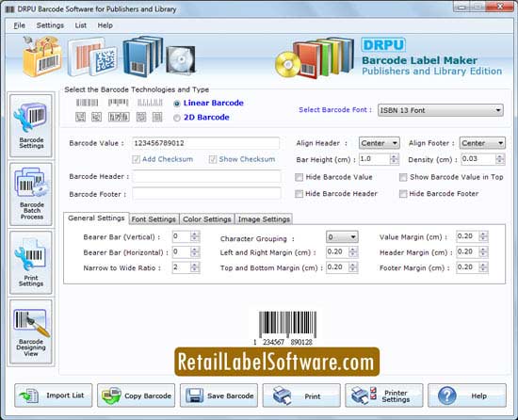Open the Barcode Settings sidebar panel
518x420 pixels.
31,126
